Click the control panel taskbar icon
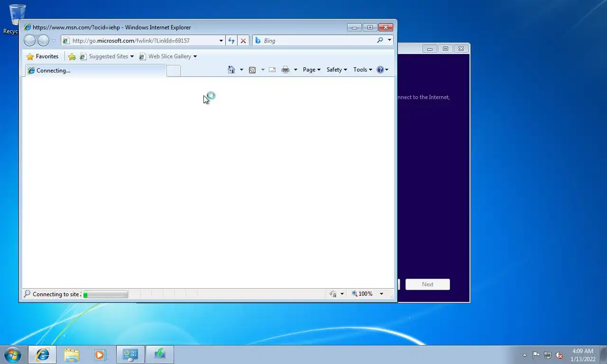The width and height of the screenshot is (607, 364). coord(130,355)
